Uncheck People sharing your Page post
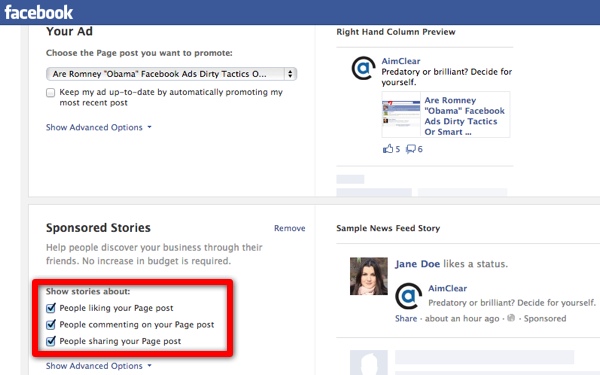Viewport: 600px width, 375px height. point(51,341)
